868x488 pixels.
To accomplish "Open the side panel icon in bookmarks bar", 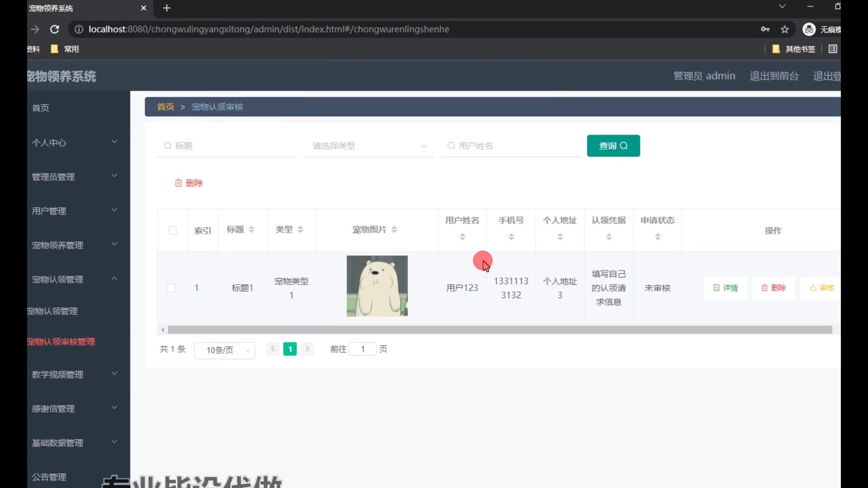I will (x=833, y=49).
